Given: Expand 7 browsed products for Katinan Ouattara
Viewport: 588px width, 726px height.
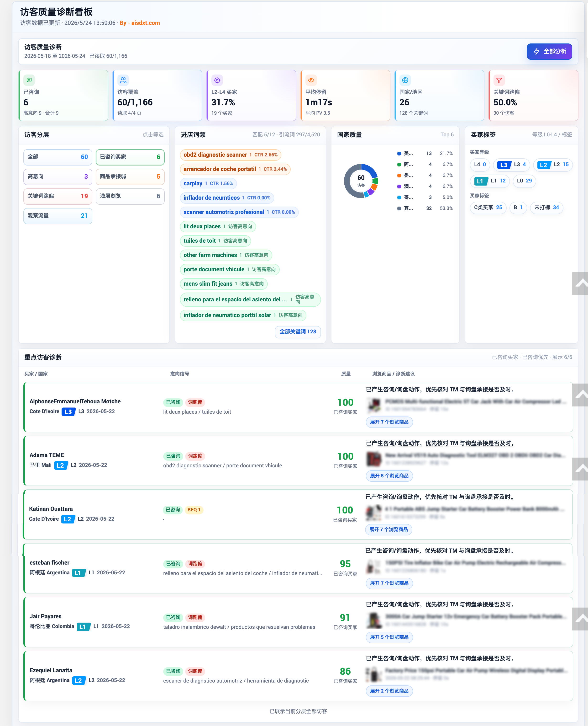Looking at the screenshot, I should coord(388,529).
